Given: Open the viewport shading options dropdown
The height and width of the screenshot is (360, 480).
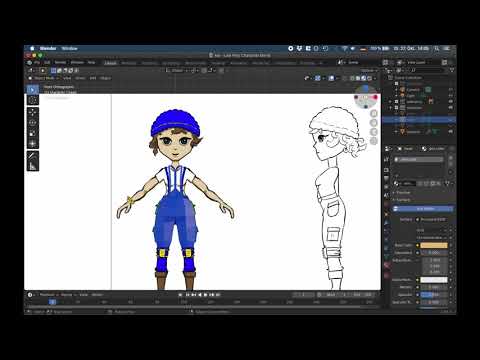Looking at the screenshot, I should pos(375,78).
